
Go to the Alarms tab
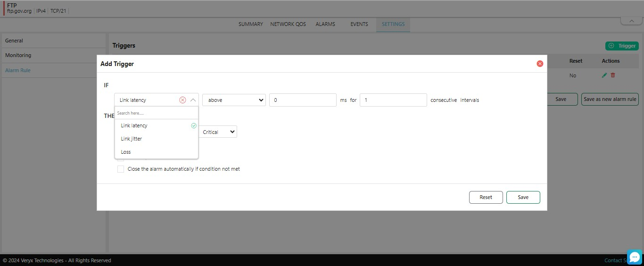pos(325,24)
